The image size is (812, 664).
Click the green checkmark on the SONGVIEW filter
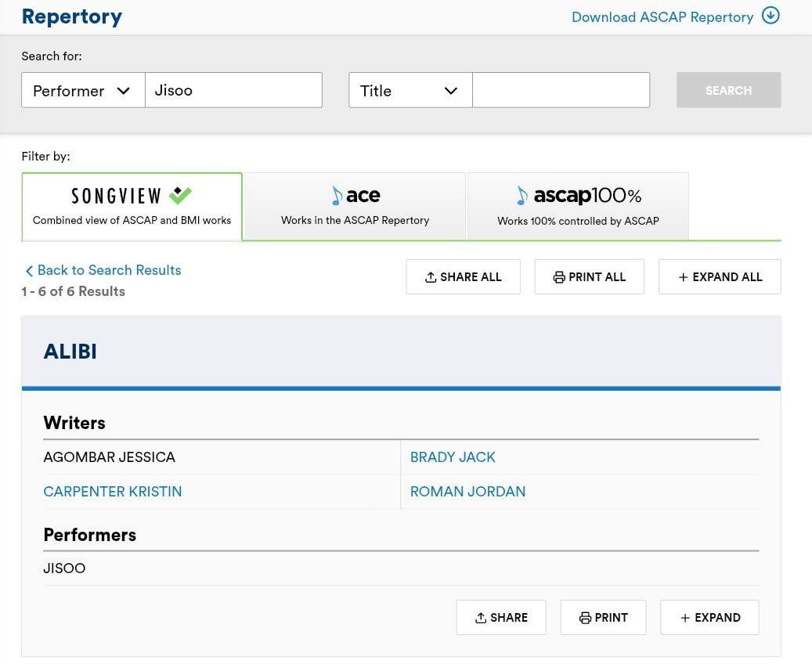point(180,194)
